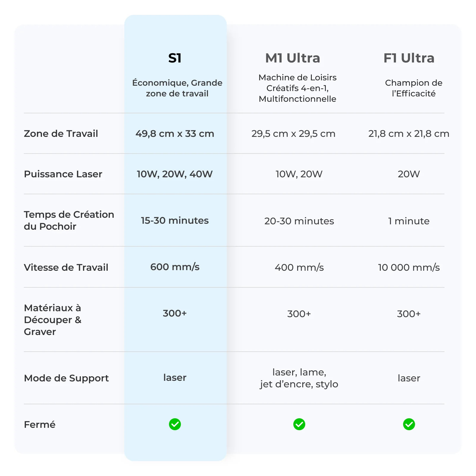This screenshot has width=476, height=476.
Task: Click the green checkmark under M1 Ultra
Action: [x=299, y=424]
